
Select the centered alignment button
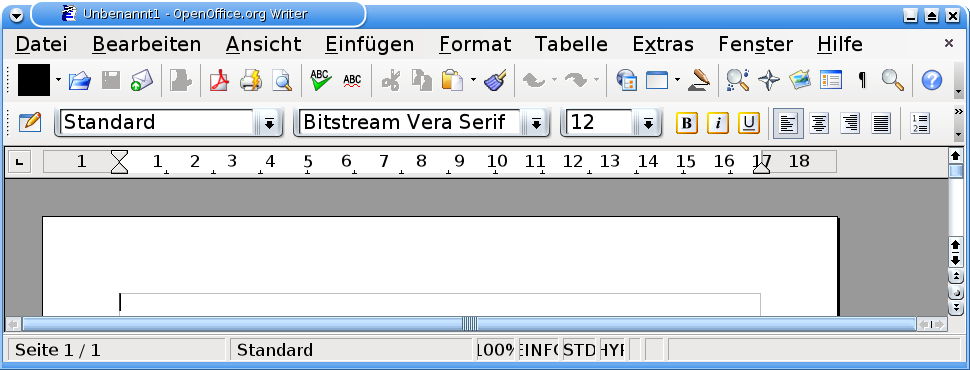pyautogui.click(x=820, y=124)
